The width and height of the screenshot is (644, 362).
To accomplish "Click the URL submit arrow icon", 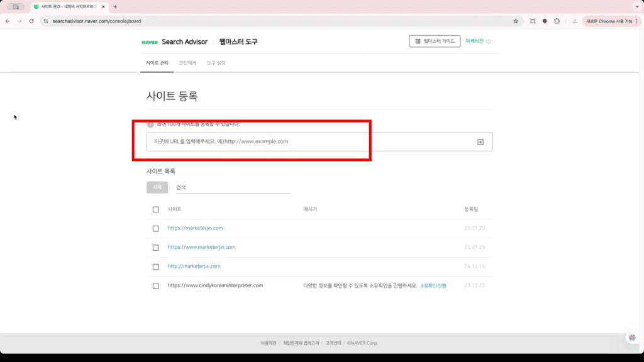I will 482,141.
